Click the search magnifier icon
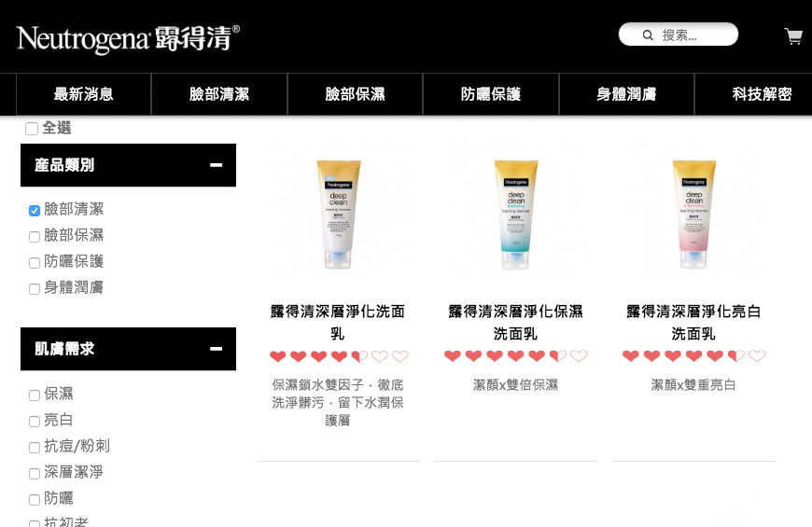Image resolution: width=812 pixels, height=527 pixels. point(648,35)
